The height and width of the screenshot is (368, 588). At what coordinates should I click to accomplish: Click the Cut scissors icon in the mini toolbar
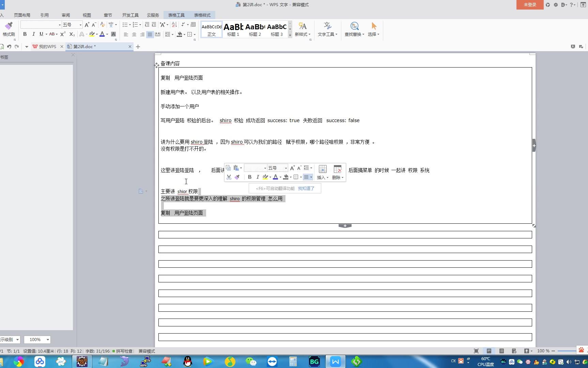229,177
